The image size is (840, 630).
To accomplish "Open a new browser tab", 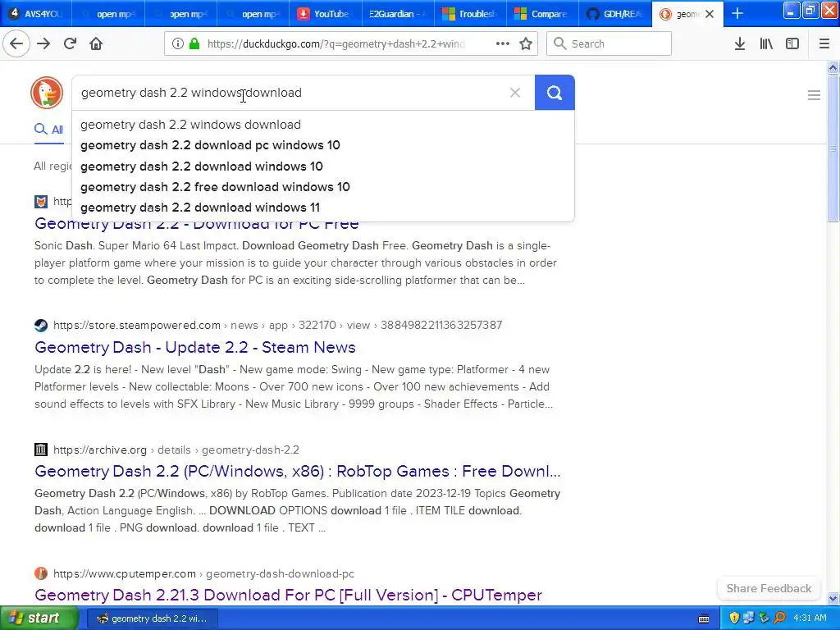I will 737,13.
